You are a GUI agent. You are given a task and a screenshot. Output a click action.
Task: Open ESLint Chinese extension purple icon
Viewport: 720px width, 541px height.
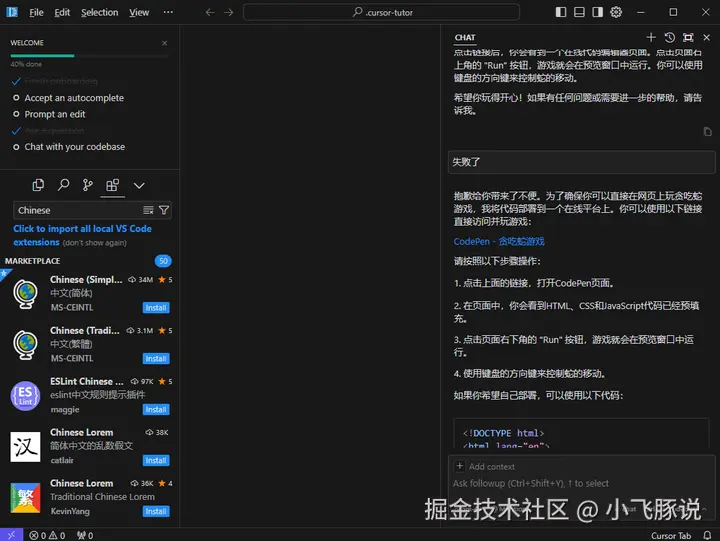25,396
